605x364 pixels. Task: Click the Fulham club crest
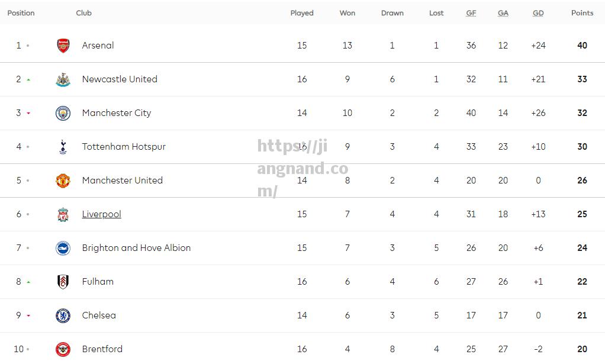[63, 282]
